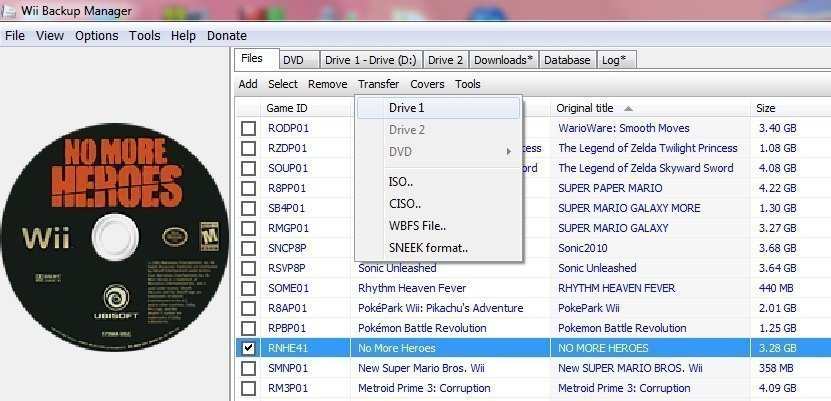Switch to the Log* tab

[616, 60]
